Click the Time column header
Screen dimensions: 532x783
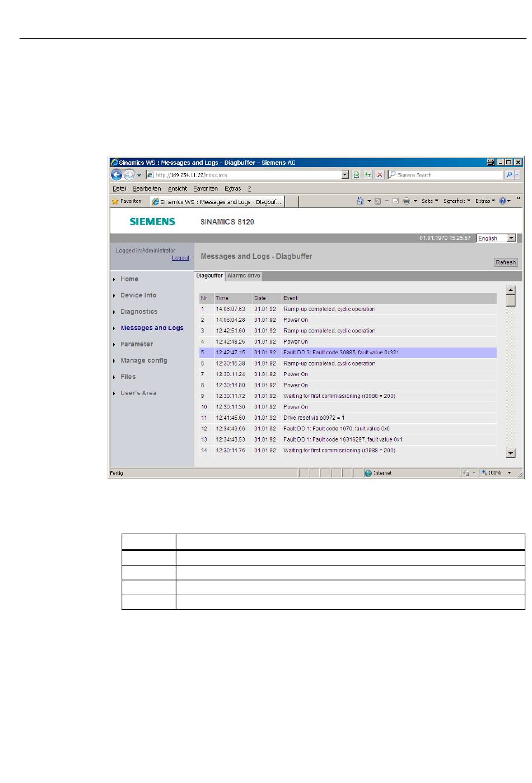tap(233, 298)
